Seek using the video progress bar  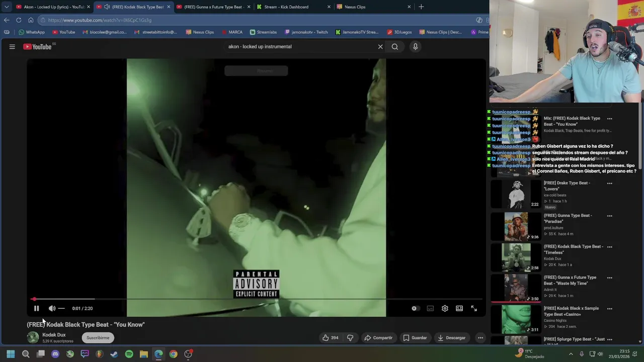click(257, 299)
